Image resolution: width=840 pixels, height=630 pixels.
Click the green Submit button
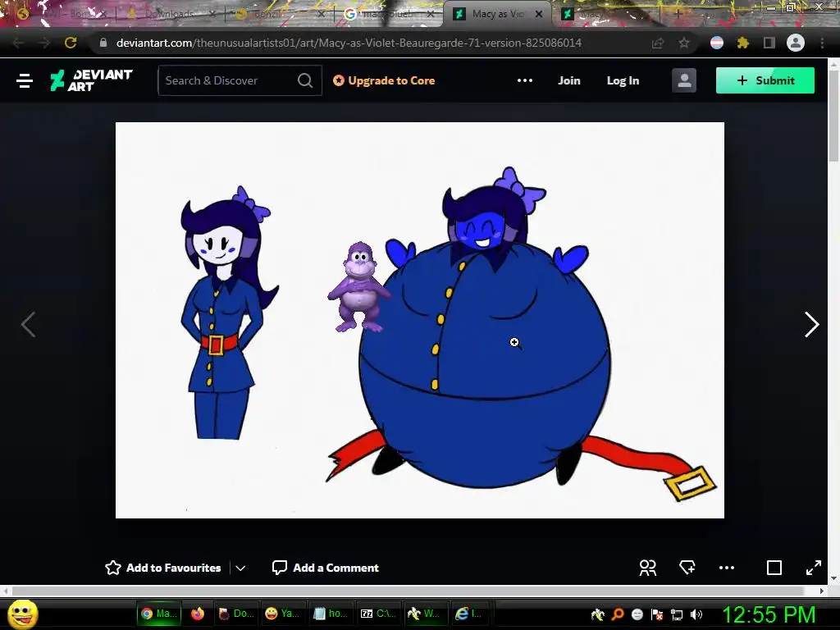(765, 80)
